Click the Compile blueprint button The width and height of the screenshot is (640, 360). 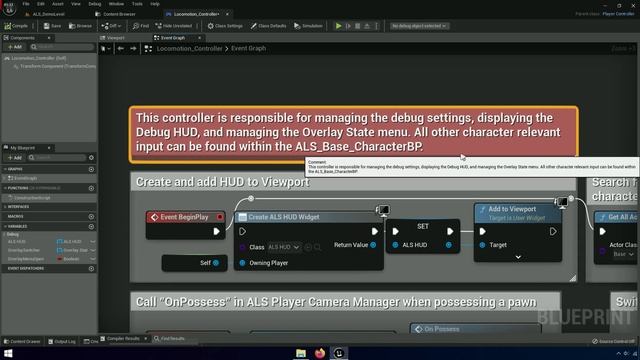click(16, 26)
